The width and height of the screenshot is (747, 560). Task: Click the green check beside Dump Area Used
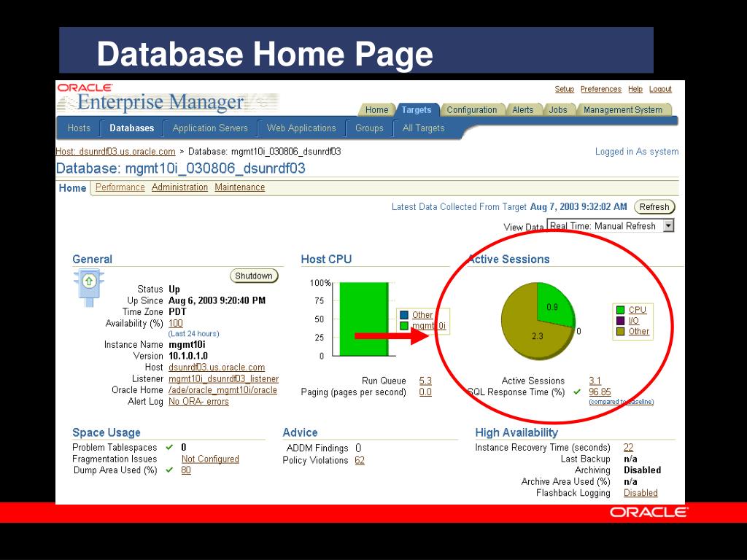[169, 470]
